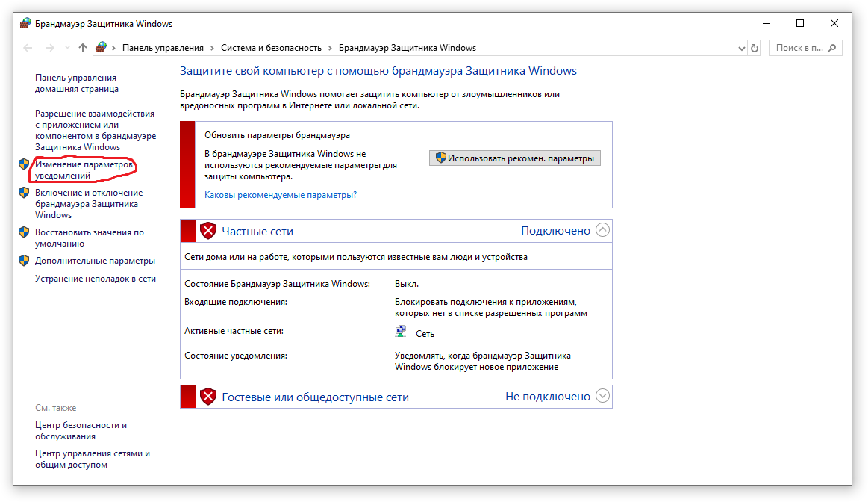Click Гостевые или общедоступные сети title
868x502 pixels.
(316, 397)
